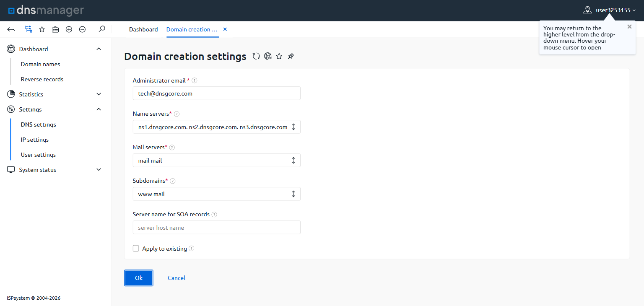Click the Domain creation settings heading
Image resolution: width=644 pixels, height=306 pixels.
click(x=185, y=57)
